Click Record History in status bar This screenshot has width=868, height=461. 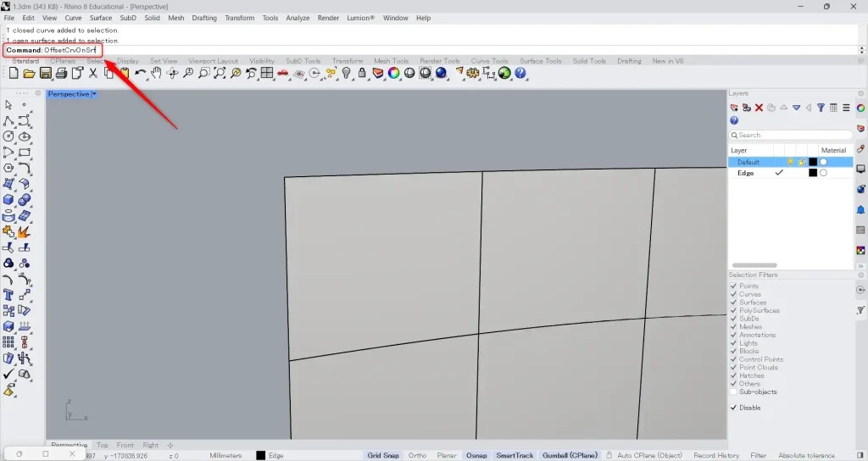[716, 455]
